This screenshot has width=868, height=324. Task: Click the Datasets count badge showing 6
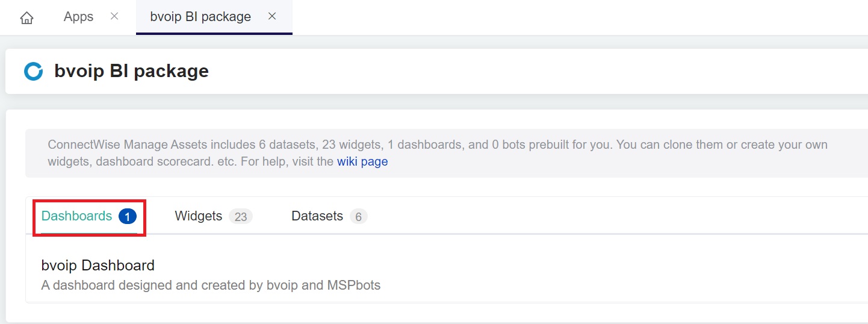(358, 216)
